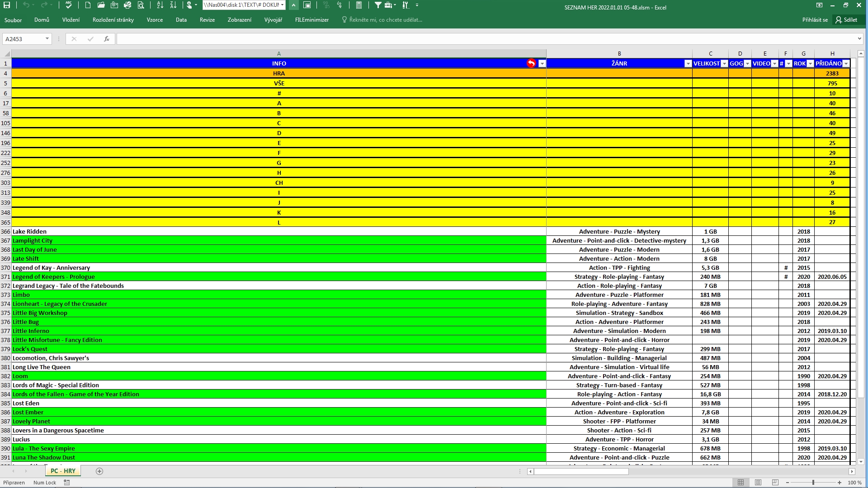Switch to the Vložení tab
Viewport: 868px width, 488px height.
point(71,20)
